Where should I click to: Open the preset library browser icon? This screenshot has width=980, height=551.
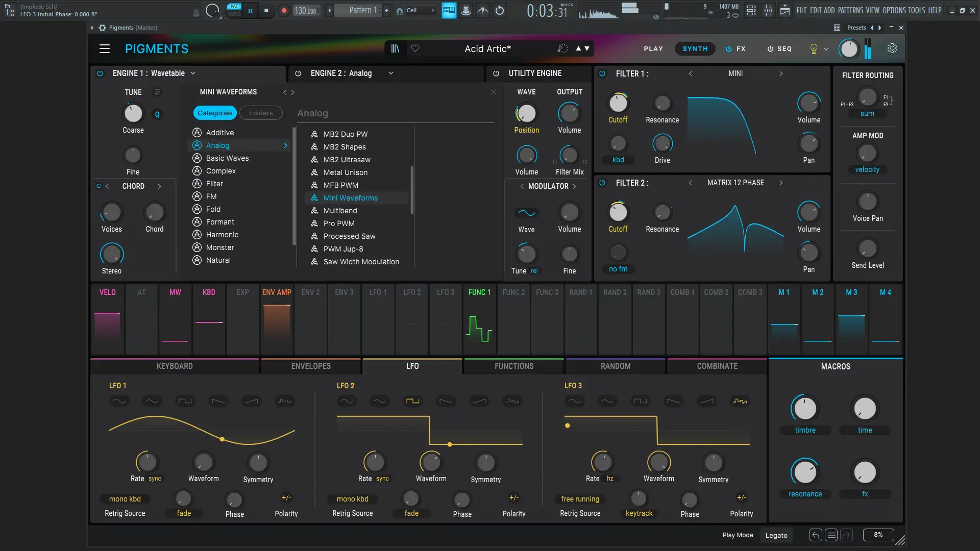tap(395, 48)
